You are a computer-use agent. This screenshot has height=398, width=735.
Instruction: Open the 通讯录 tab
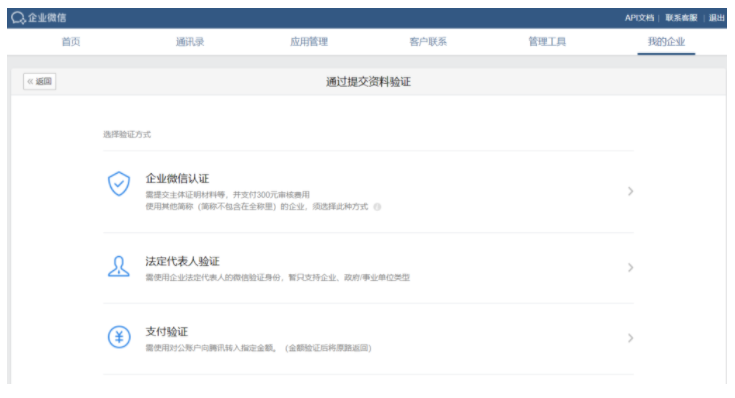click(190, 42)
